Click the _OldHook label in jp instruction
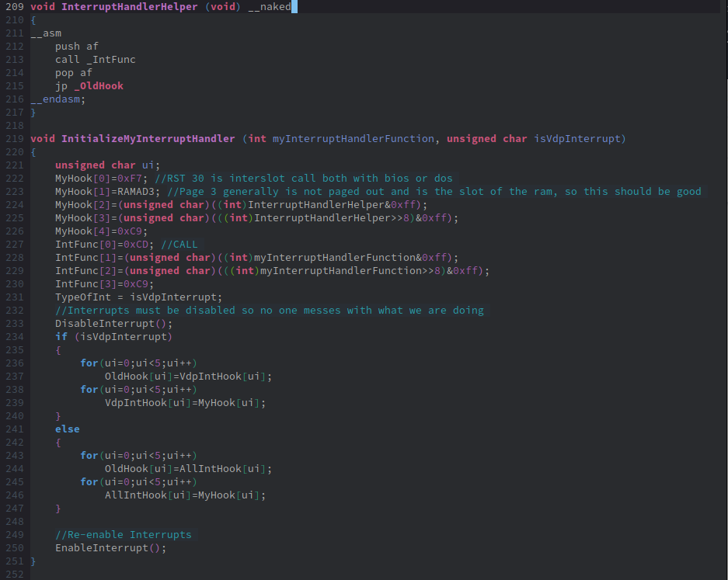This screenshot has width=728, height=580. tap(99, 86)
